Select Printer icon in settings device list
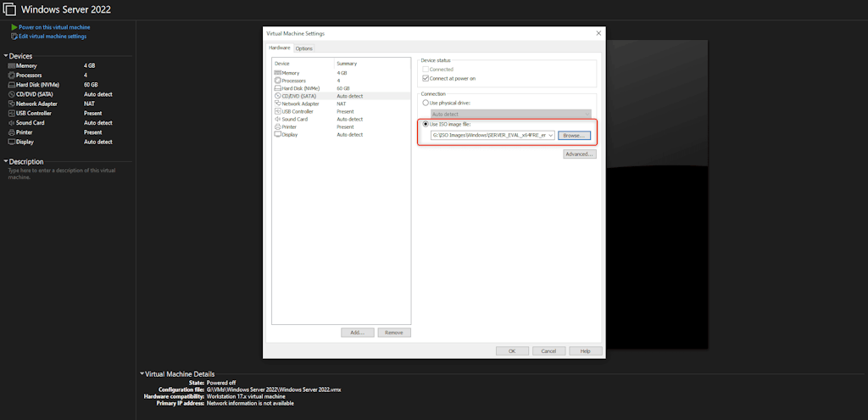This screenshot has height=420, width=868. (x=278, y=127)
